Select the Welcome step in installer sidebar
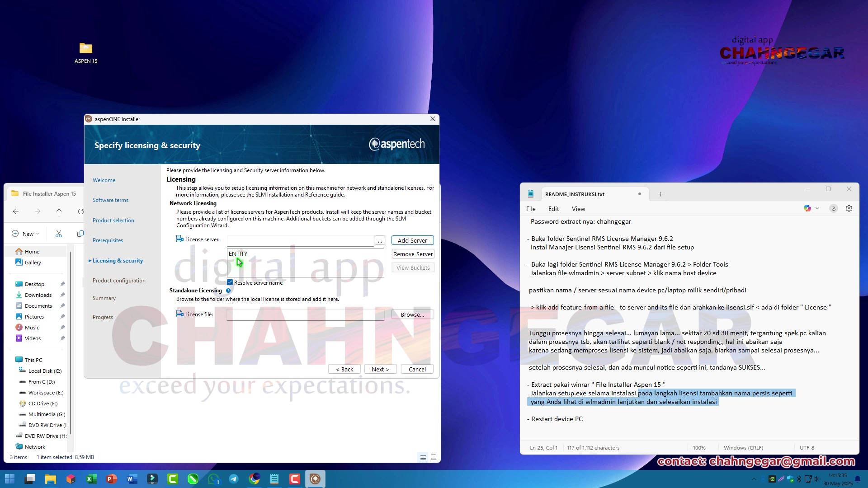Viewport: 868px width, 488px height. click(104, 180)
